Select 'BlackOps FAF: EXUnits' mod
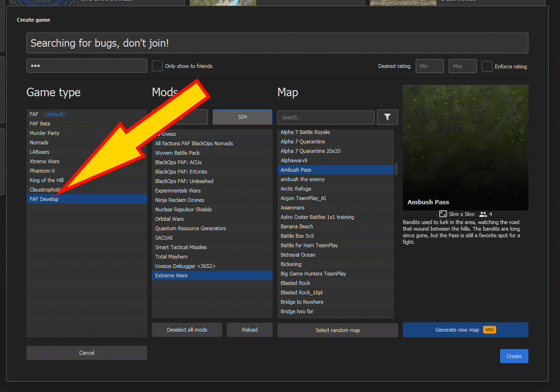The image size is (560, 392). point(212,172)
